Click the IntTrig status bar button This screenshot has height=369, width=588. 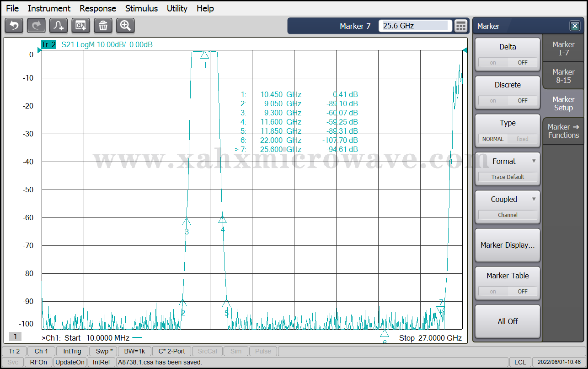pyautogui.click(x=72, y=351)
